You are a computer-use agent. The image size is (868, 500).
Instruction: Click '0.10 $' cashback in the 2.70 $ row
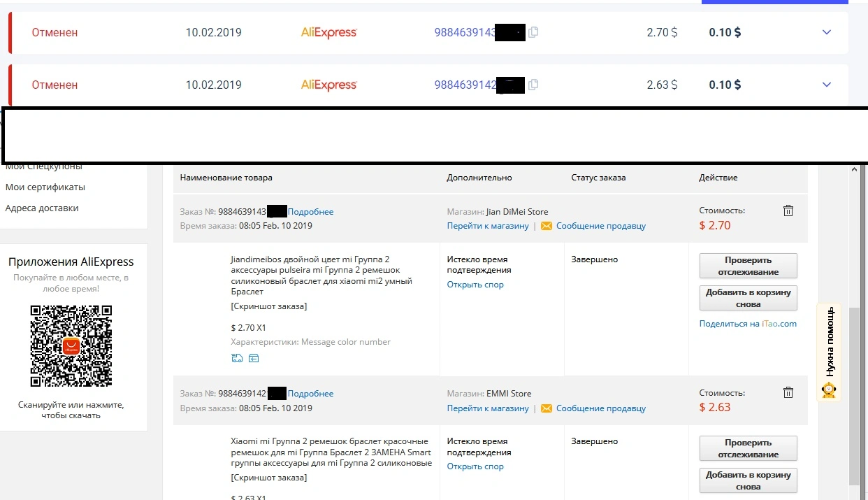point(725,32)
